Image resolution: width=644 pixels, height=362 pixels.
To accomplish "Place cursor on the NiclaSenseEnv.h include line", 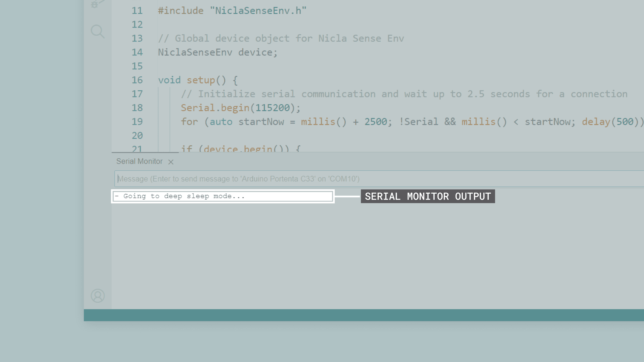I will (232, 11).
